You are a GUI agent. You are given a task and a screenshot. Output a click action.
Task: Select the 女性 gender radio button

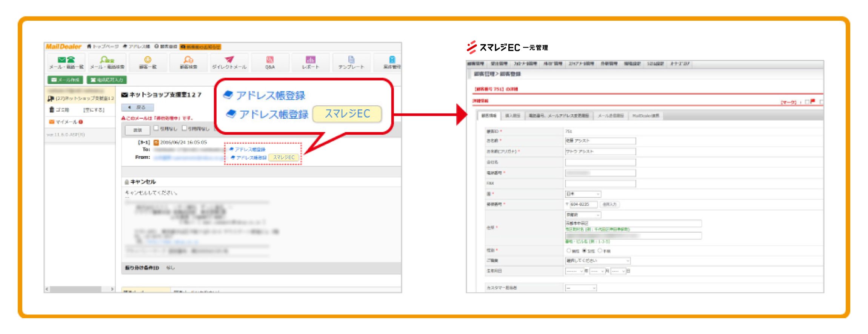[584, 251]
